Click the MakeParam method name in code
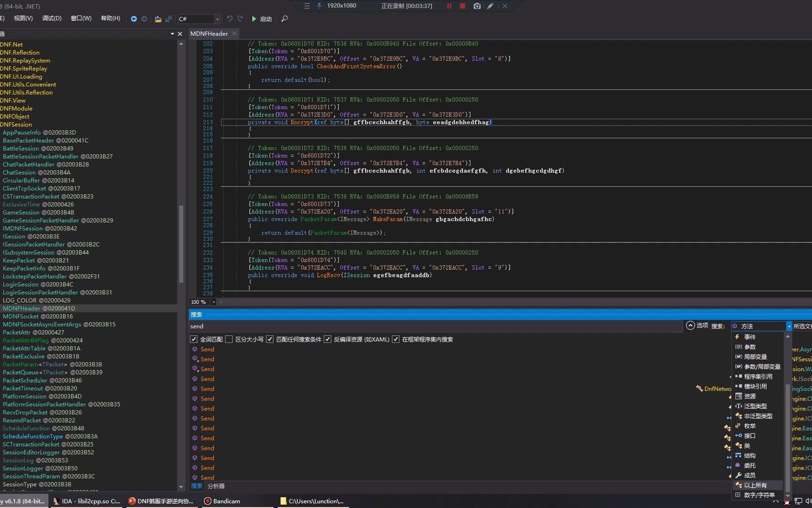812x508 pixels. tap(388, 219)
